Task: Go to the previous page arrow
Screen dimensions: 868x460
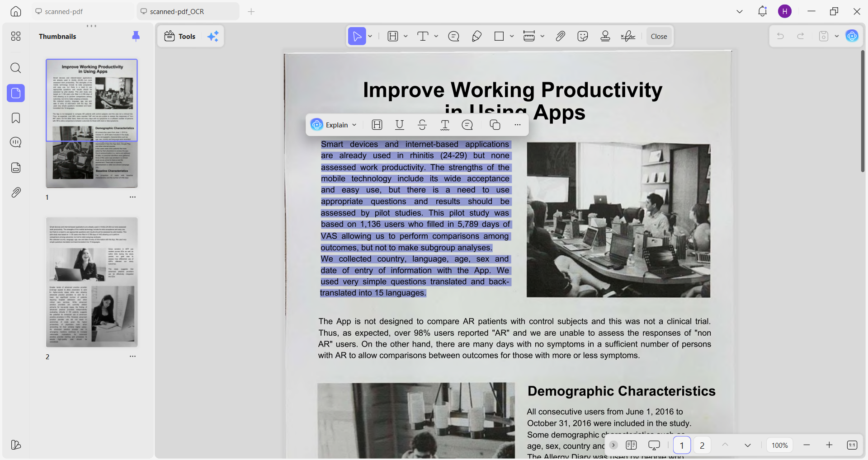Action: tap(725, 445)
